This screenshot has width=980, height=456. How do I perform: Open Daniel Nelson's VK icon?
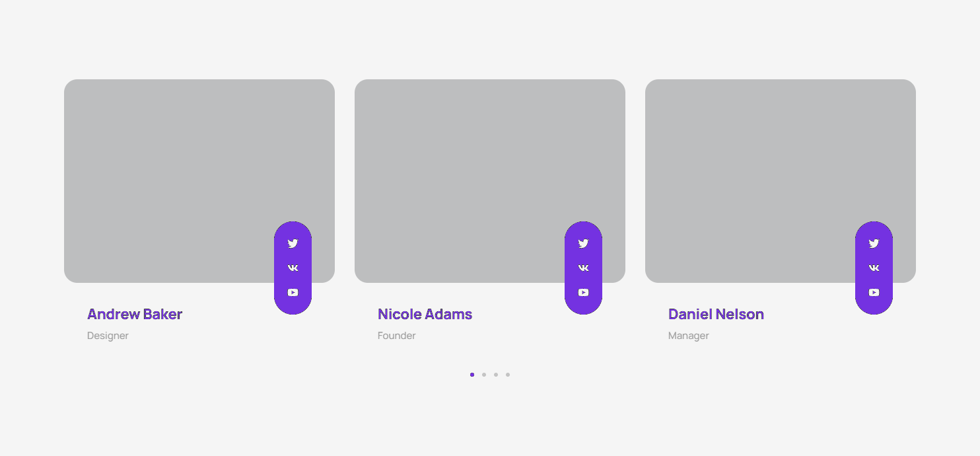click(x=874, y=268)
